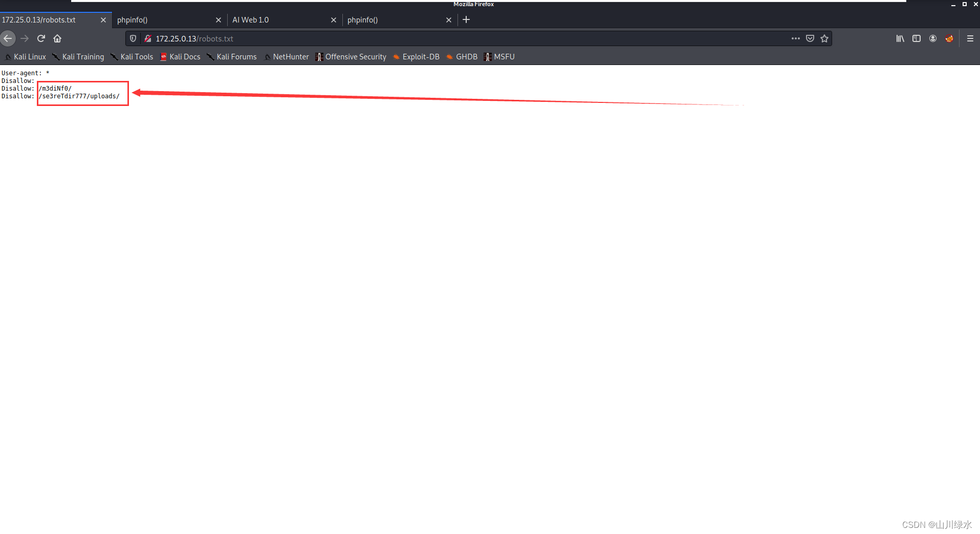Open the Firefox account icon
Screen dimensions: 980x534
933,38
